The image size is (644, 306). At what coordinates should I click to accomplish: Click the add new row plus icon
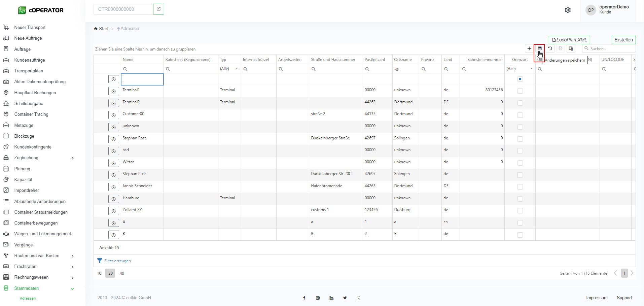[x=529, y=48]
